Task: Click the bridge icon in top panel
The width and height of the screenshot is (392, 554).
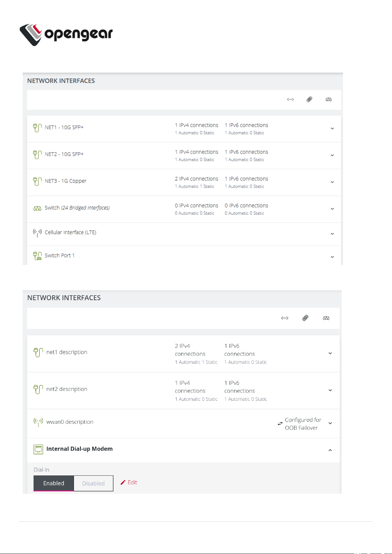Action: [329, 99]
